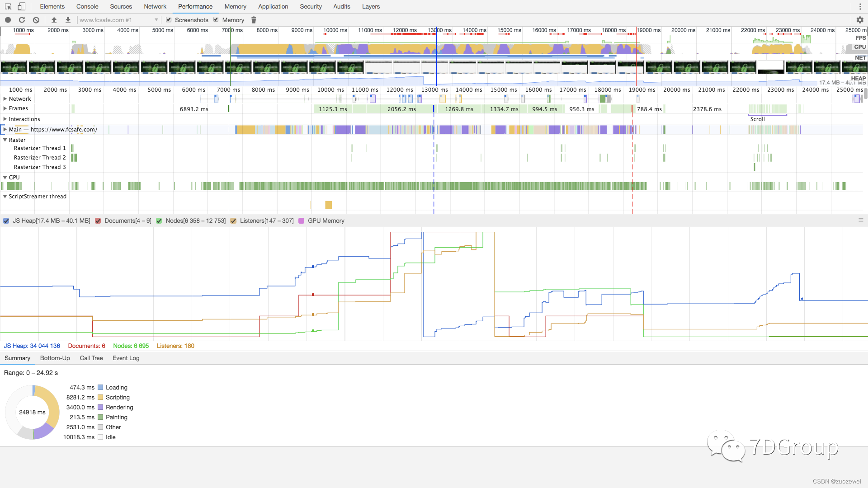Expand the Frames section
This screenshot has width=868, height=488.
coord(5,108)
